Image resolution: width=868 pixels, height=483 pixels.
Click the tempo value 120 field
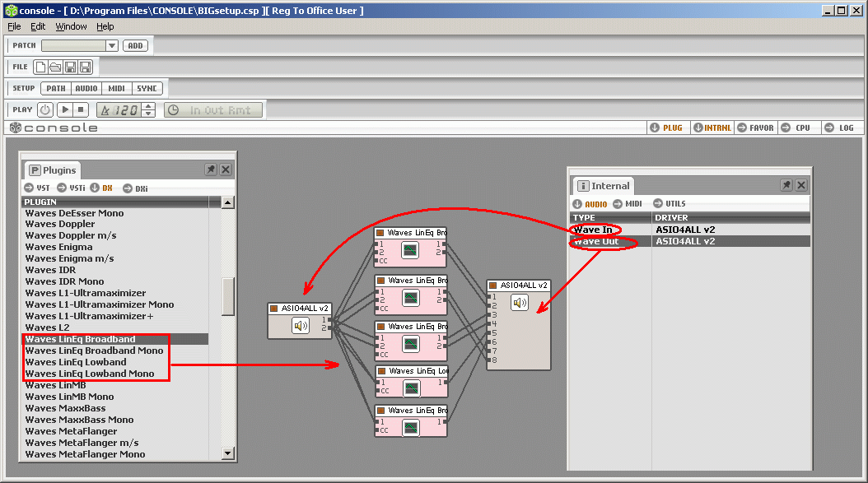pos(127,110)
